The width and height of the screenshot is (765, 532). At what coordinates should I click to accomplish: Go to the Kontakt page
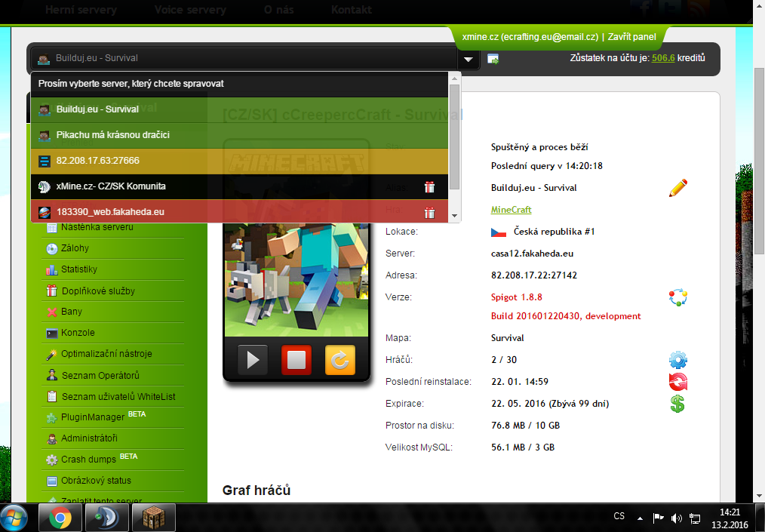tap(352, 10)
